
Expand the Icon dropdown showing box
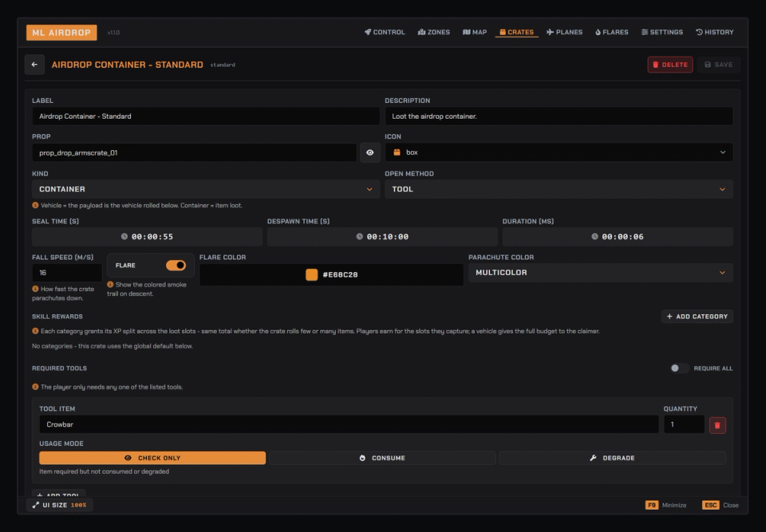pos(559,152)
